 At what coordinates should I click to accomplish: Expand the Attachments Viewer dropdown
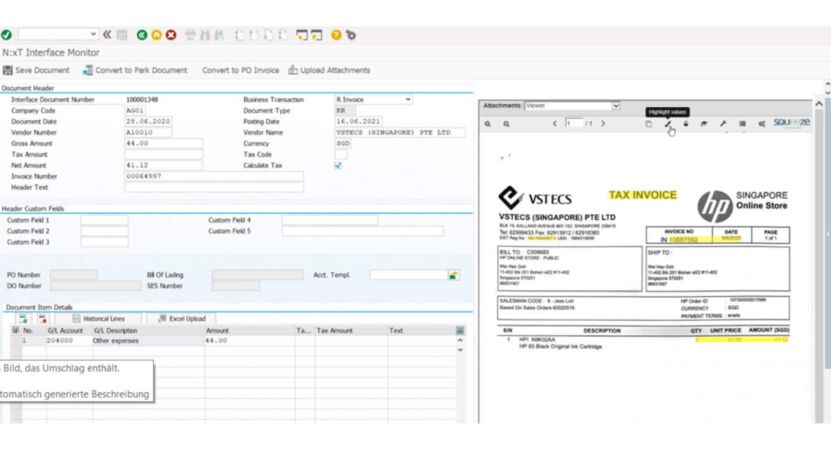click(615, 105)
